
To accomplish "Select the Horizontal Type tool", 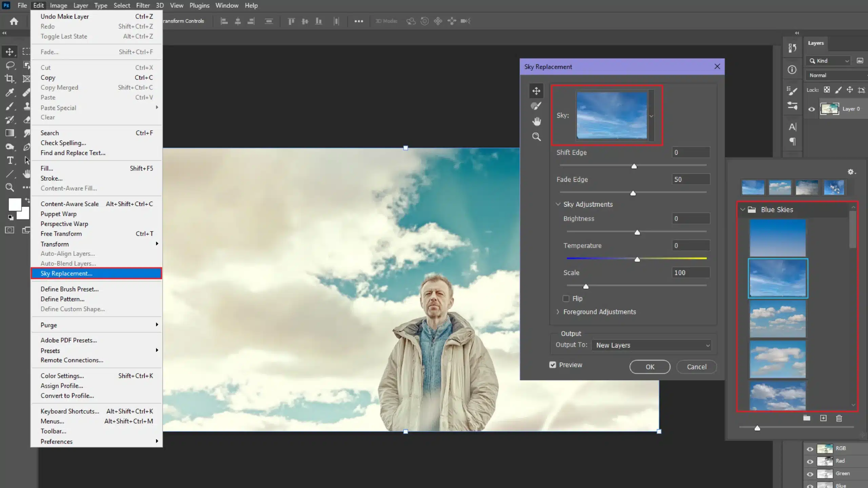I will [9, 160].
